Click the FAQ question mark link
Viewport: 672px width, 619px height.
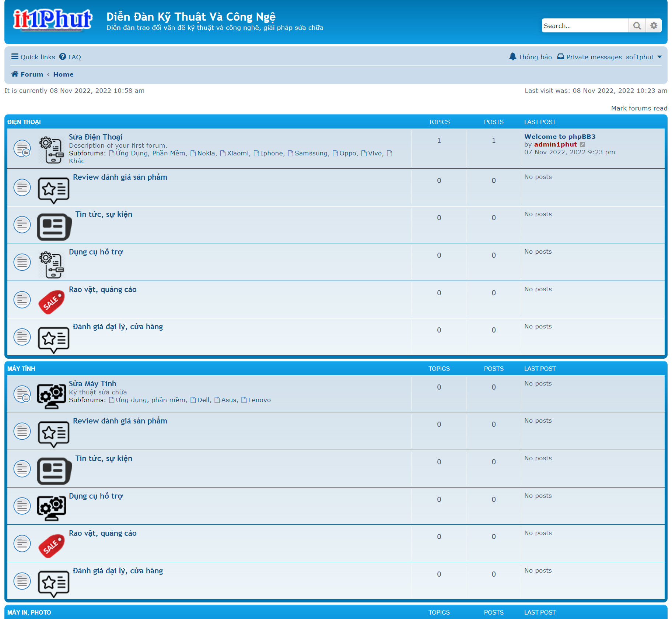pos(70,57)
